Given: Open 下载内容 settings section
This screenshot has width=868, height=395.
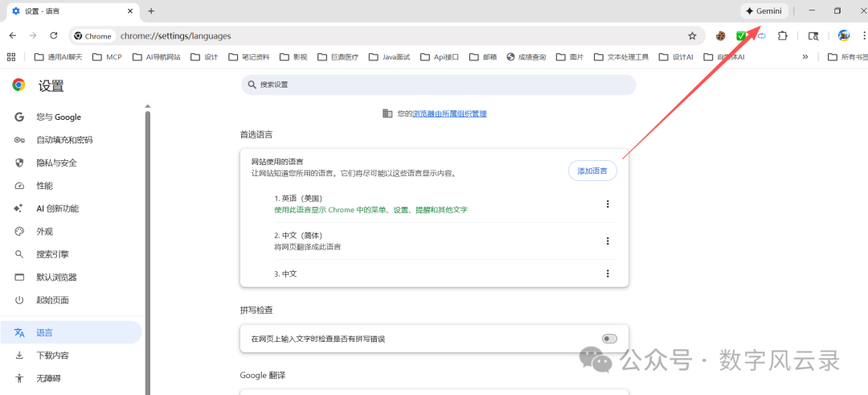Looking at the screenshot, I should [x=52, y=356].
